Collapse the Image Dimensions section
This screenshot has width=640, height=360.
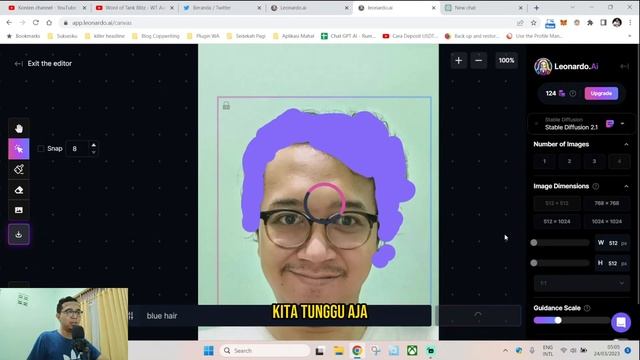(626, 187)
